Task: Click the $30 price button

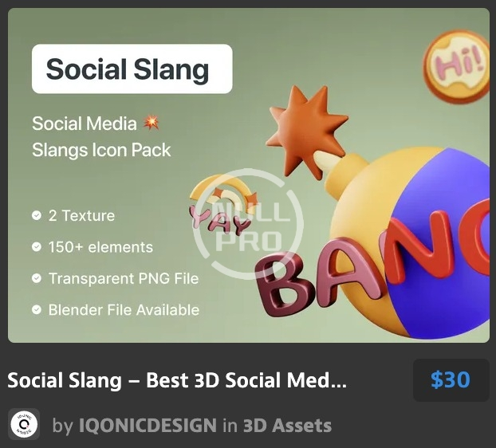Action: point(451,380)
